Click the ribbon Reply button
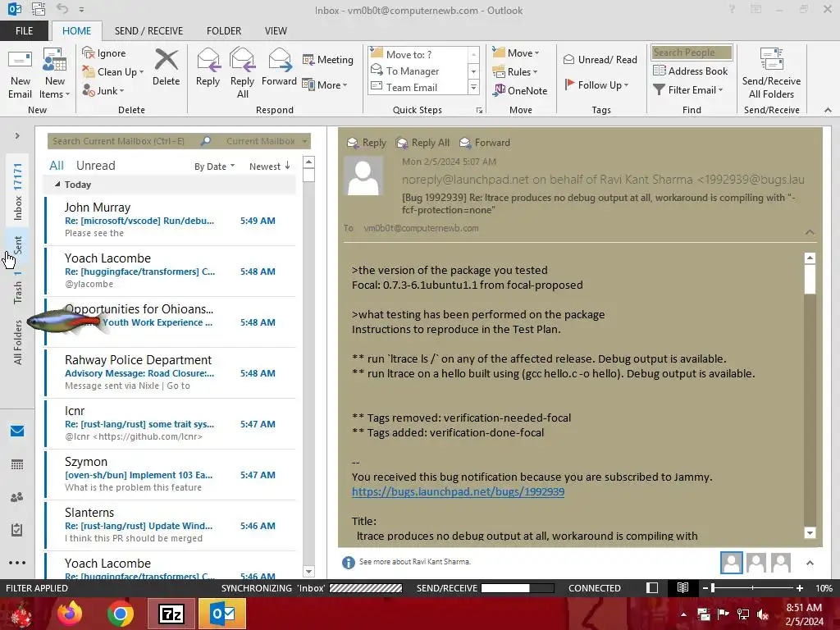 click(208, 67)
